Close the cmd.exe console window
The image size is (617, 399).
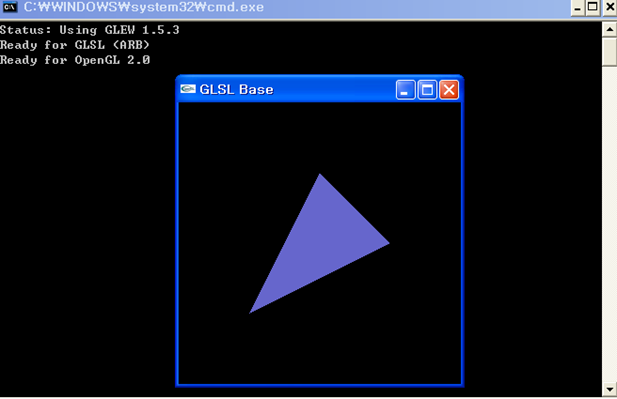(x=610, y=7)
